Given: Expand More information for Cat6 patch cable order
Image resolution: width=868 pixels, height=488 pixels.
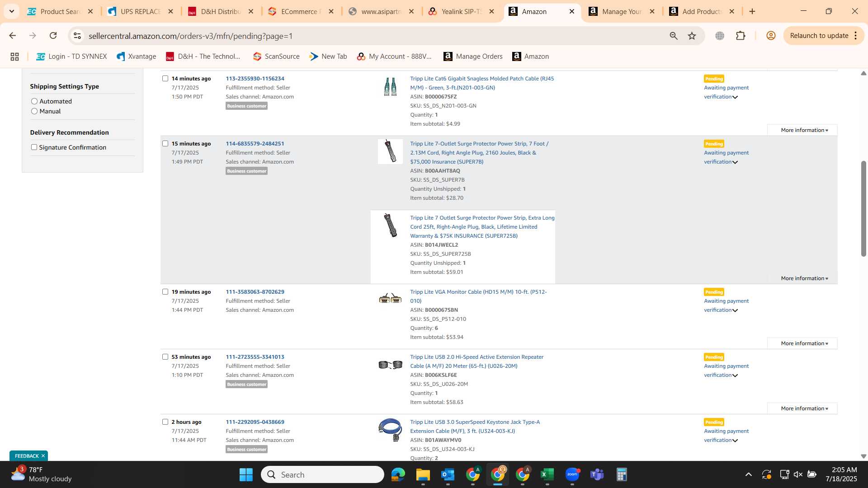Looking at the screenshot, I should pos(802,130).
